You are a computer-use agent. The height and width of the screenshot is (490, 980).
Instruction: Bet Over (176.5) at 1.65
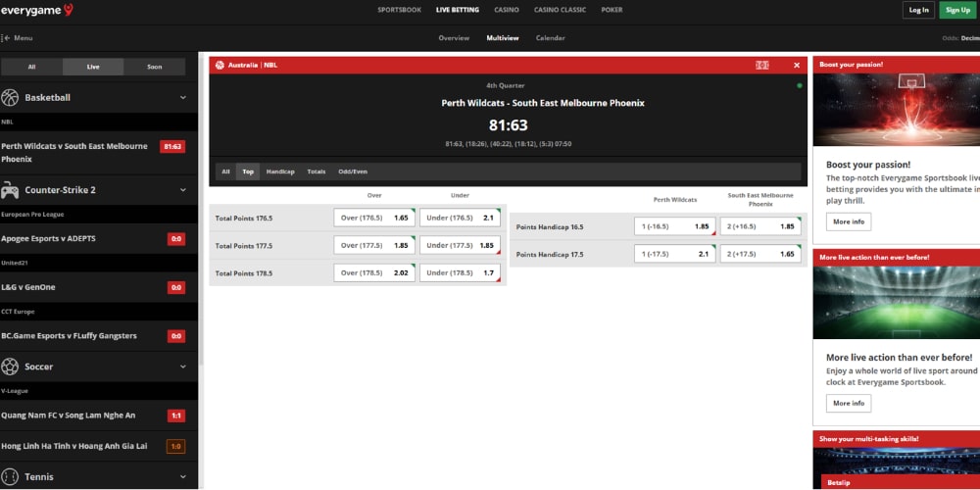(374, 219)
